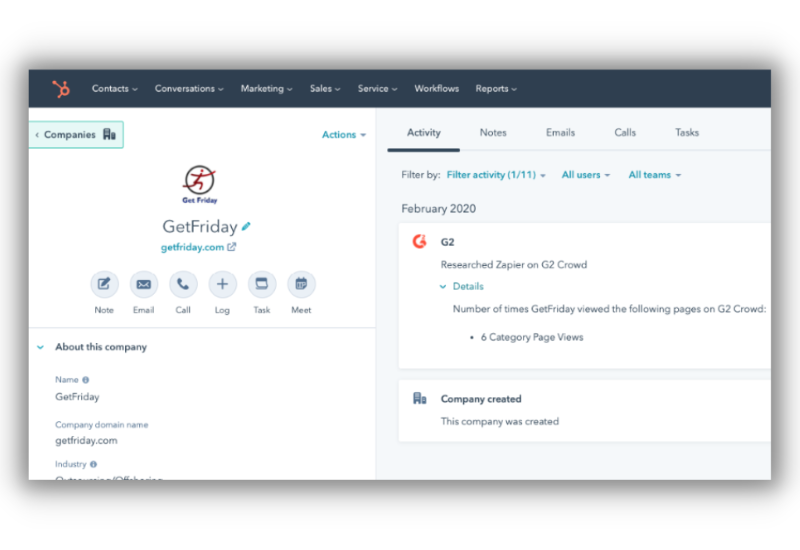The height and width of the screenshot is (550, 800).
Task: Switch to the Tasks tab
Action: tap(687, 133)
